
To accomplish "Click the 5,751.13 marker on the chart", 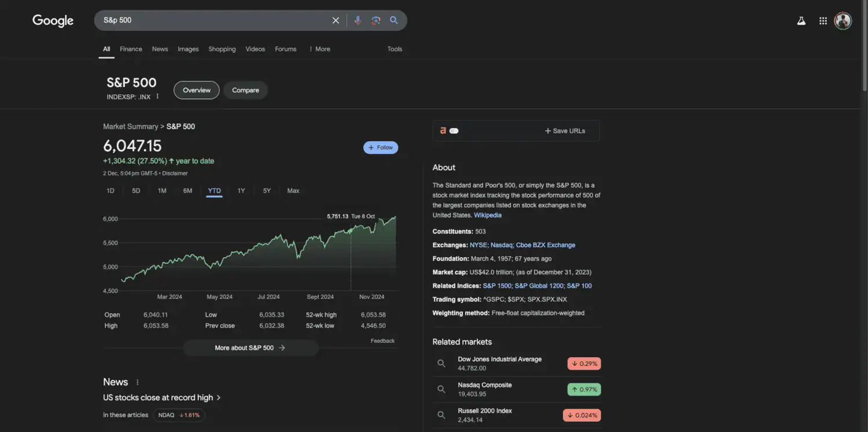I will [x=351, y=230].
